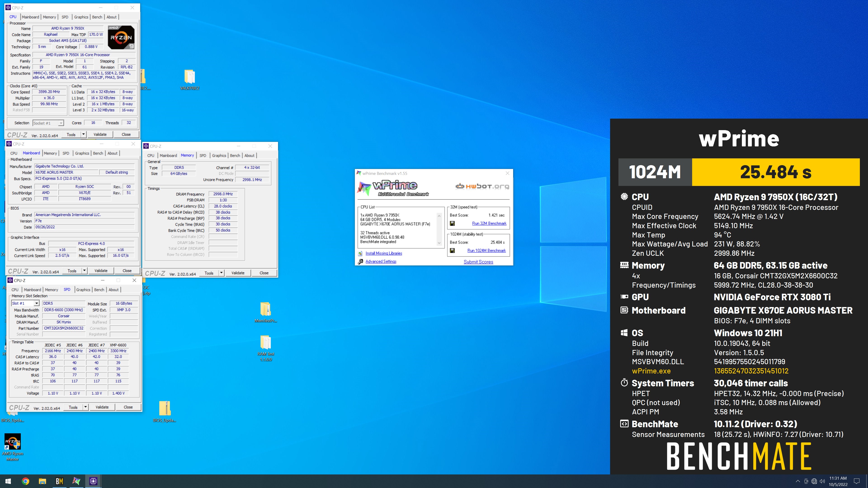This screenshot has width=868, height=488.
Task: Click Validate in the Mainboard window
Action: [101, 271]
